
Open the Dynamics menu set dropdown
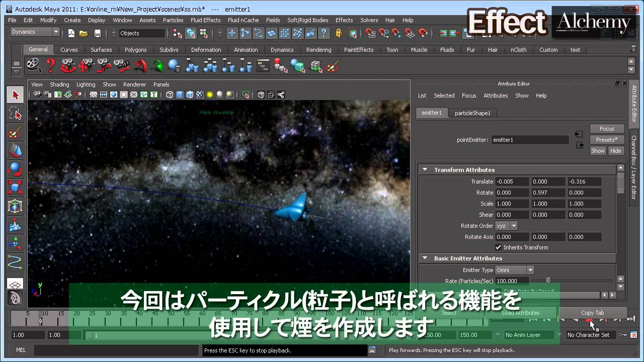pos(35,32)
